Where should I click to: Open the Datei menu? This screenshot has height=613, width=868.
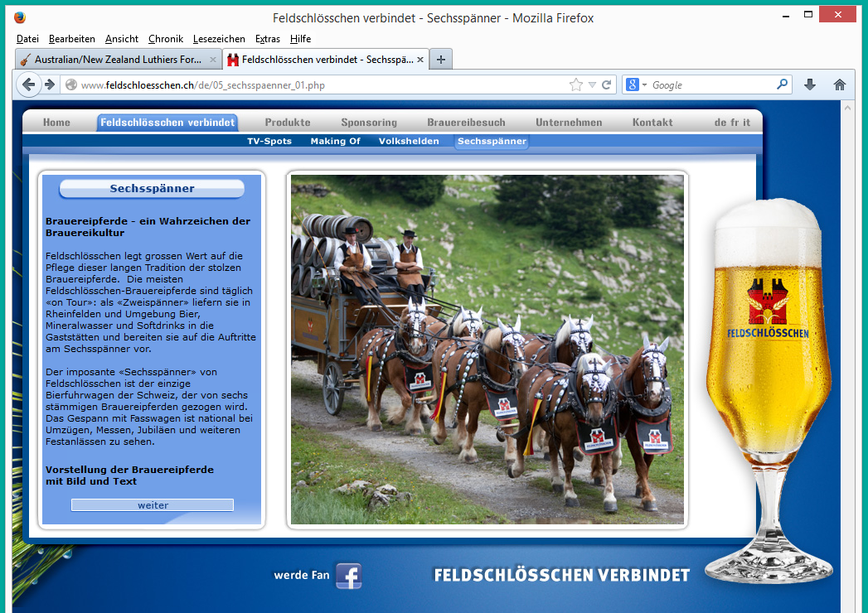[27, 39]
